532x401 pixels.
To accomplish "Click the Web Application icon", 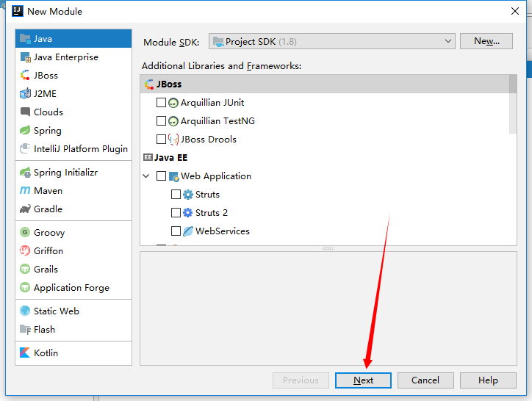I will (173, 176).
